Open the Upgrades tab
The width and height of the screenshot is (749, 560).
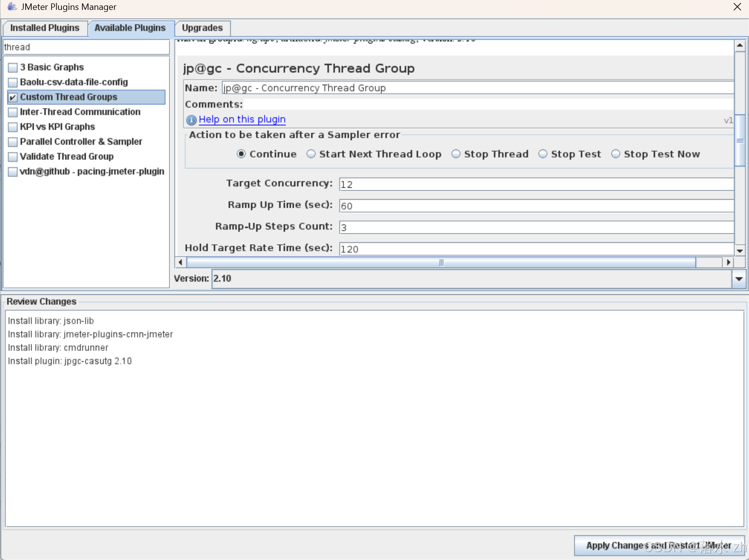pos(202,28)
